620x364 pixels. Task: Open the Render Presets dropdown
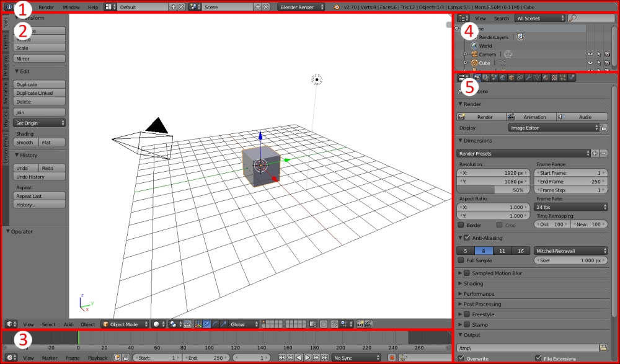click(x=523, y=154)
